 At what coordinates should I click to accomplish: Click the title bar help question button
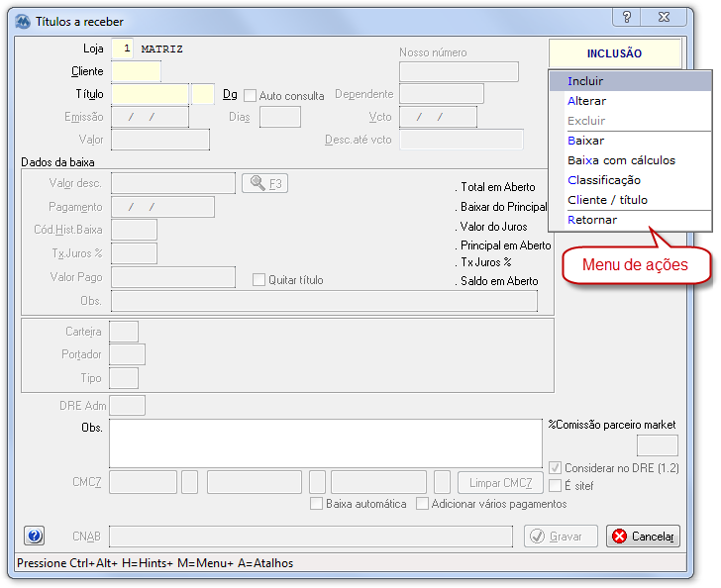(627, 18)
